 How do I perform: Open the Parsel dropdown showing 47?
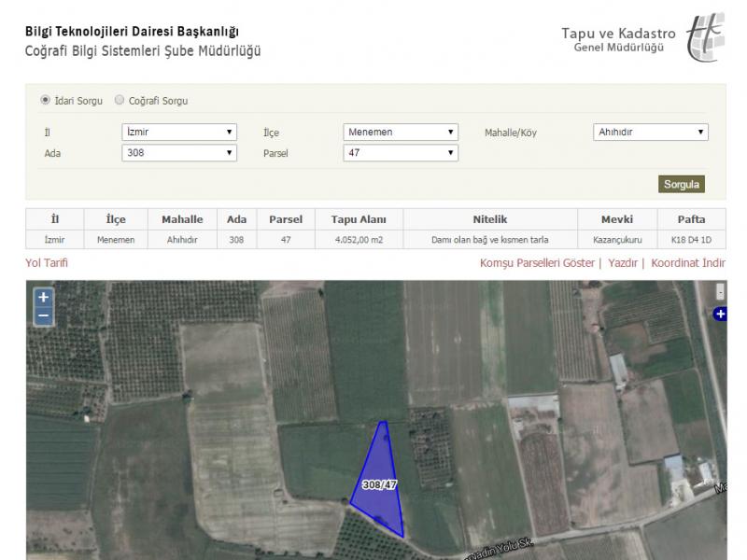point(401,152)
